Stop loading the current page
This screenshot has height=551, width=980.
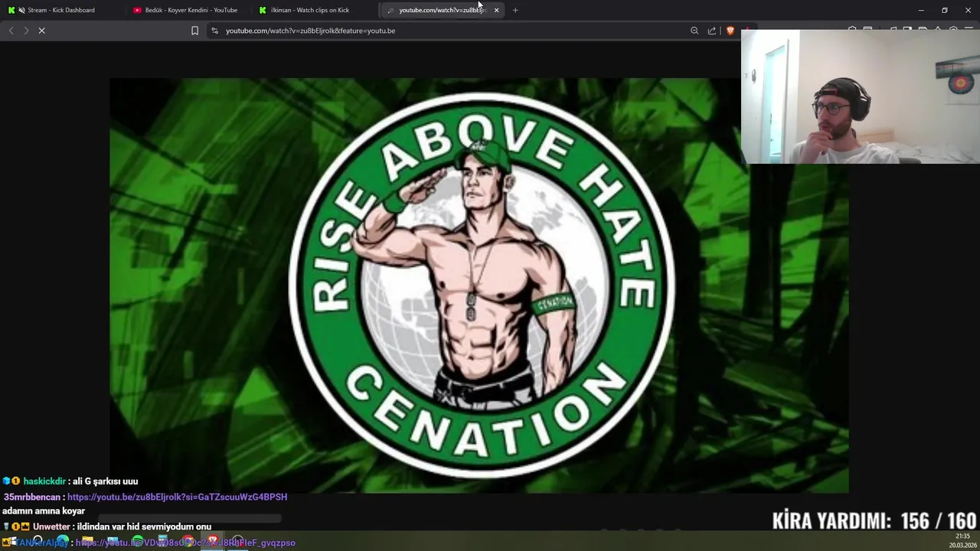tap(42, 31)
